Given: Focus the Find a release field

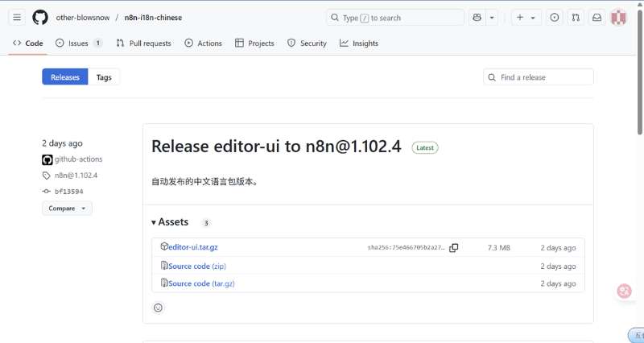Looking at the screenshot, I should (538, 76).
